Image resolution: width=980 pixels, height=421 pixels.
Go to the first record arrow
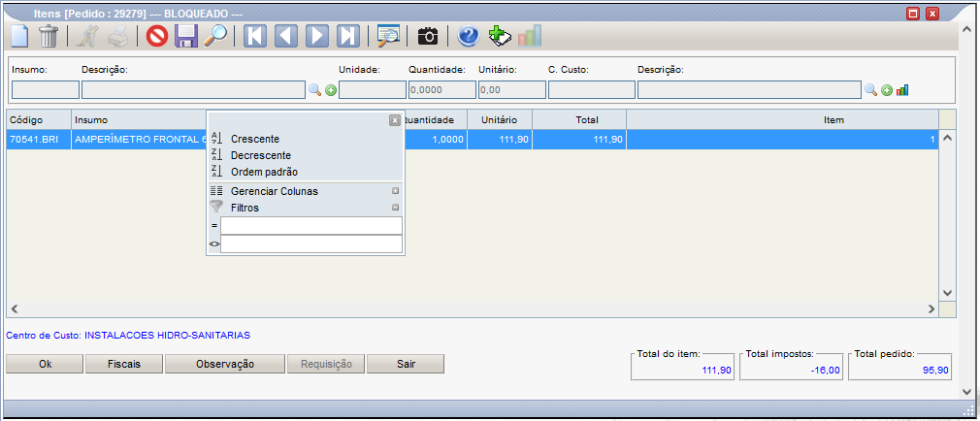click(x=255, y=36)
